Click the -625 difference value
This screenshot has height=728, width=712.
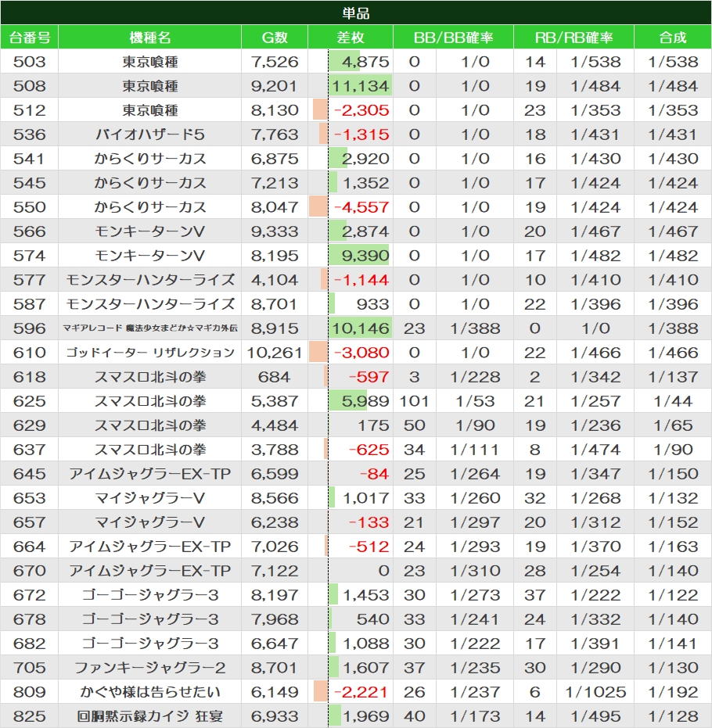coord(369,450)
